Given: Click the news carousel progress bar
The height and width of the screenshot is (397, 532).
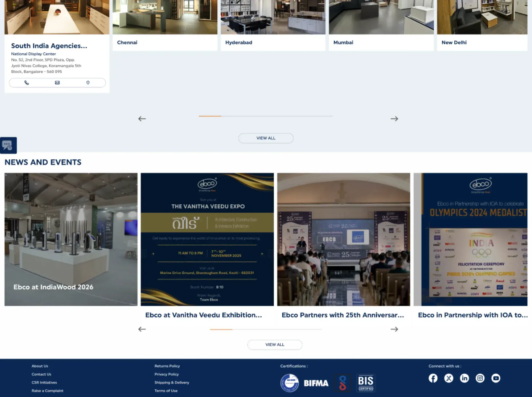Looking at the screenshot, I should point(266,330).
